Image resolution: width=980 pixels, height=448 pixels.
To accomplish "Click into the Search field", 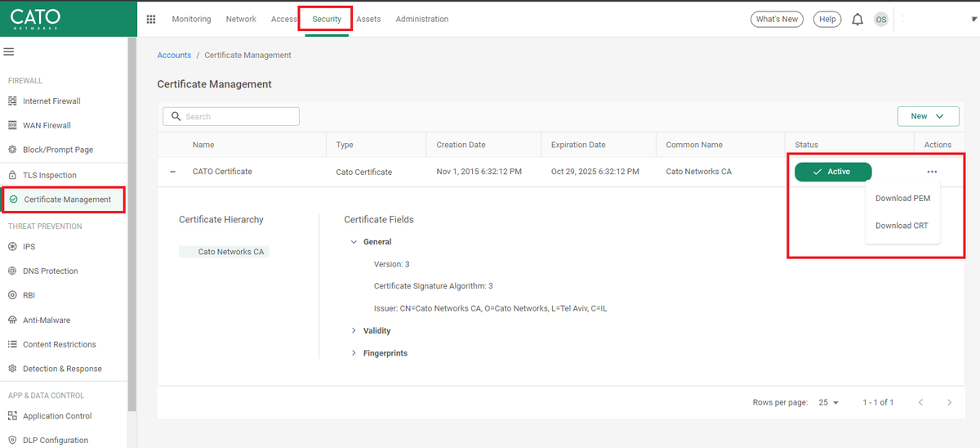I will click(231, 117).
